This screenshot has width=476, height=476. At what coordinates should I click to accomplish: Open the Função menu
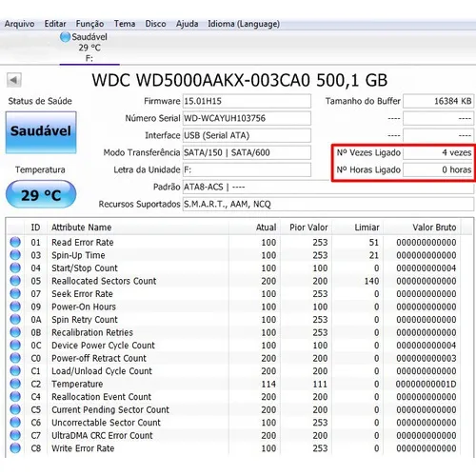[x=89, y=24]
